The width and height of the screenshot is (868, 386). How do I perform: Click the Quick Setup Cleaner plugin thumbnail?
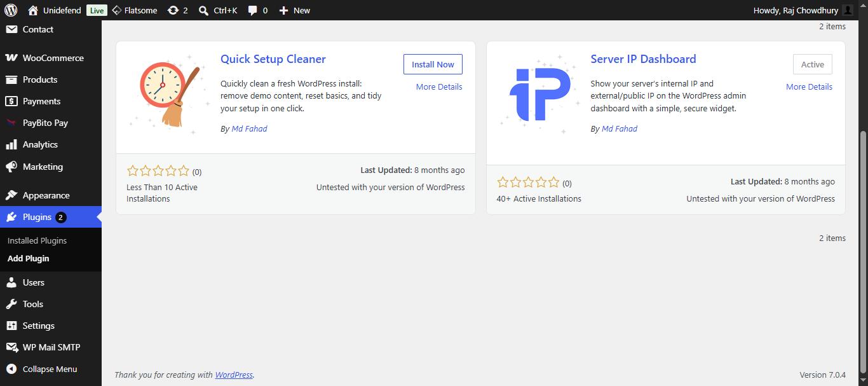[x=168, y=93]
